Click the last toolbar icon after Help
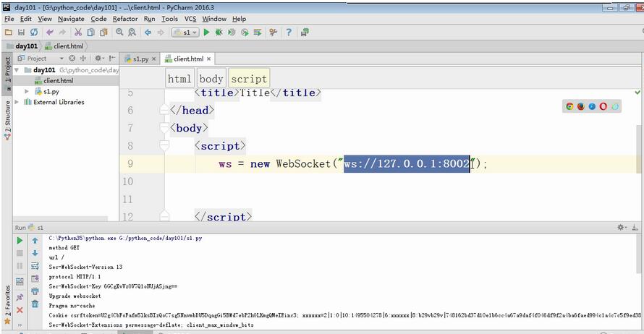The width and height of the screenshot is (644, 334). point(305,32)
